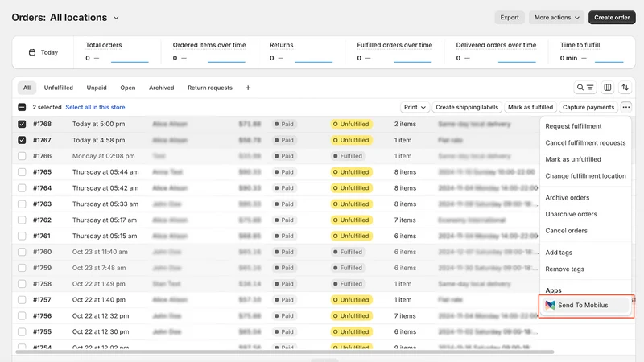Open the More actions dropdown

pyautogui.click(x=556, y=17)
